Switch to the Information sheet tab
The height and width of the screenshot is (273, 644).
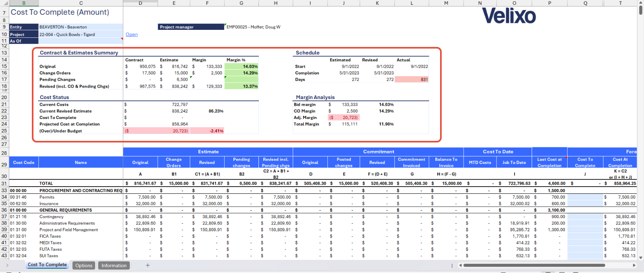(114, 265)
